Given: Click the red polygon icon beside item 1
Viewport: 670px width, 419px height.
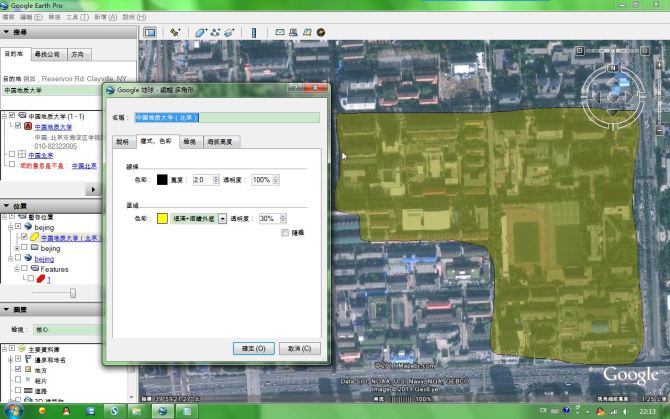Looking at the screenshot, I should [41, 279].
